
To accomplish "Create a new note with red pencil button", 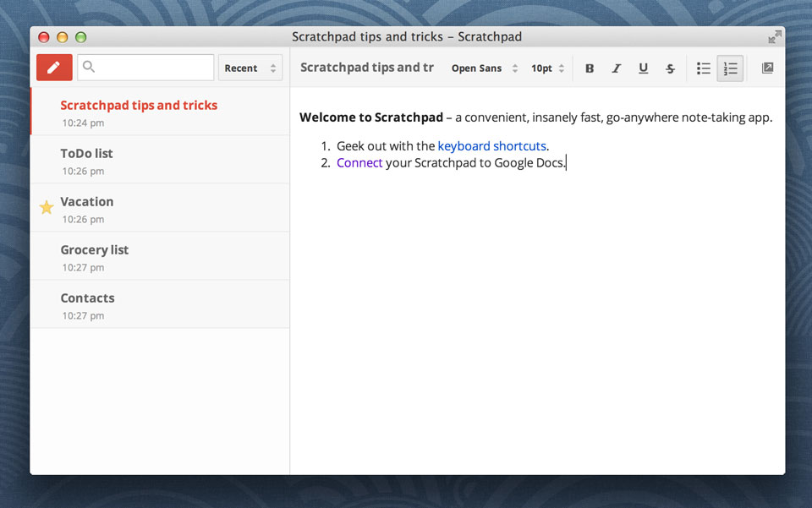I will pos(54,68).
